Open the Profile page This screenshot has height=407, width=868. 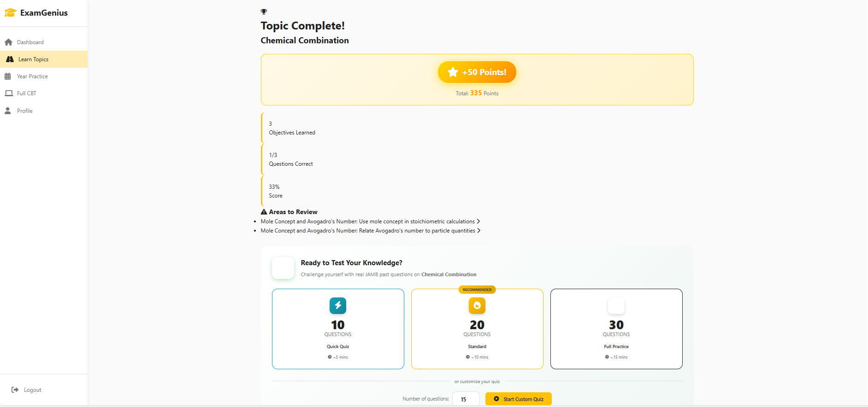[44, 110]
